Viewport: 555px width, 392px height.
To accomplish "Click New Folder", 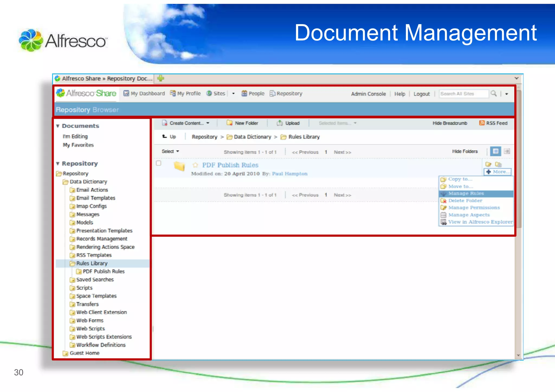I will point(242,123).
